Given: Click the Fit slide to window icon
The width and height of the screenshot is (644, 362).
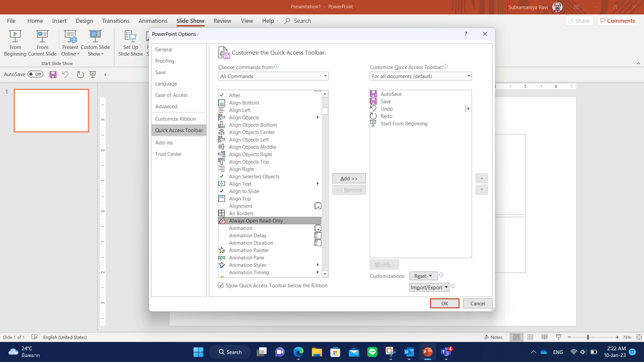Looking at the screenshot, I should pos(639,337).
